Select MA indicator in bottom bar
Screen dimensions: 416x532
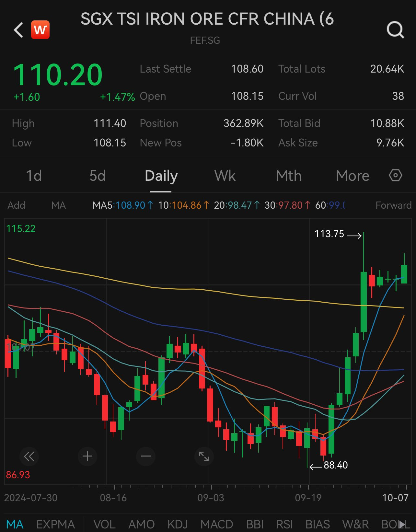point(15,524)
